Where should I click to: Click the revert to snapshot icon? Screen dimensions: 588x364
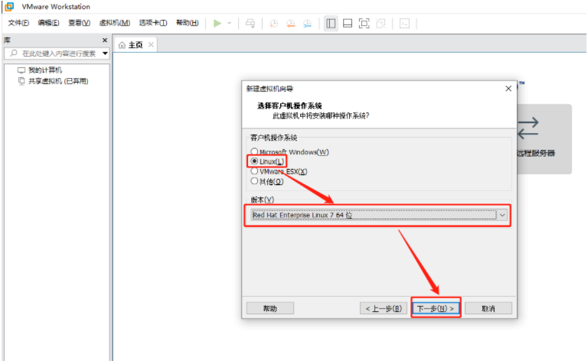pyautogui.click(x=291, y=23)
